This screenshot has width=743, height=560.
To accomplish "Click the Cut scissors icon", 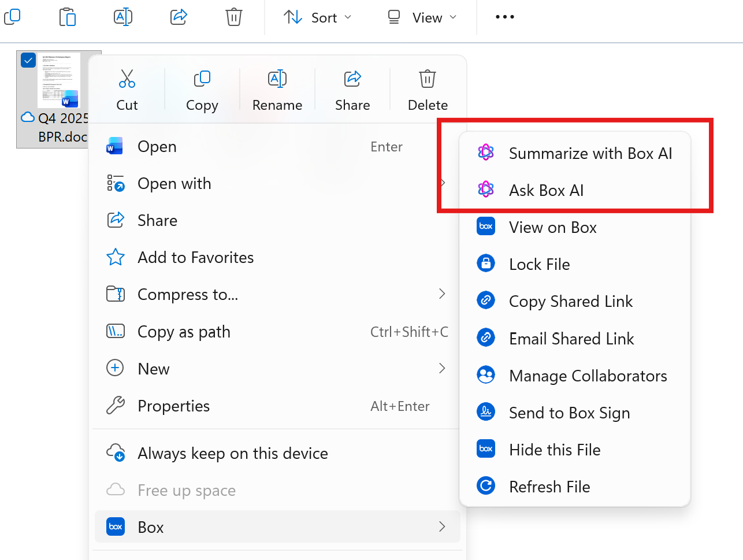I will pyautogui.click(x=127, y=79).
